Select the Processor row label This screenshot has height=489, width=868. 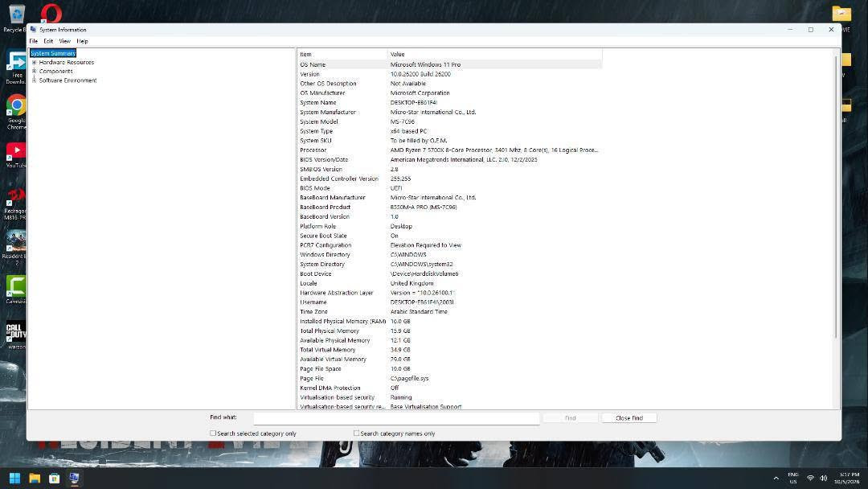[x=313, y=150]
